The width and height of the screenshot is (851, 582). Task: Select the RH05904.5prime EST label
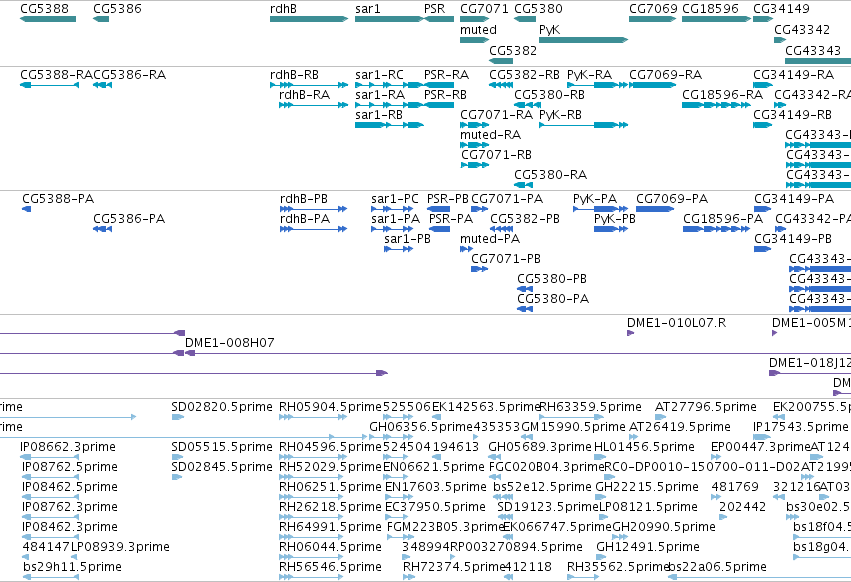[331, 407]
